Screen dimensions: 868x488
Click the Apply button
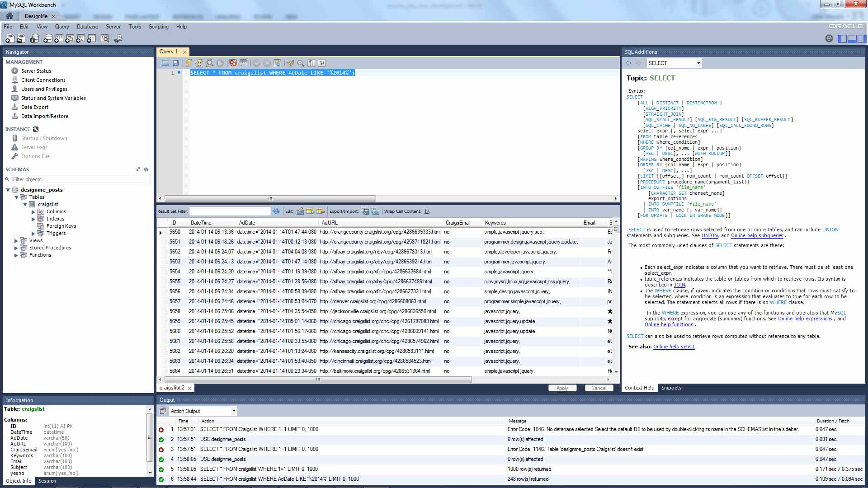[x=562, y=388]
